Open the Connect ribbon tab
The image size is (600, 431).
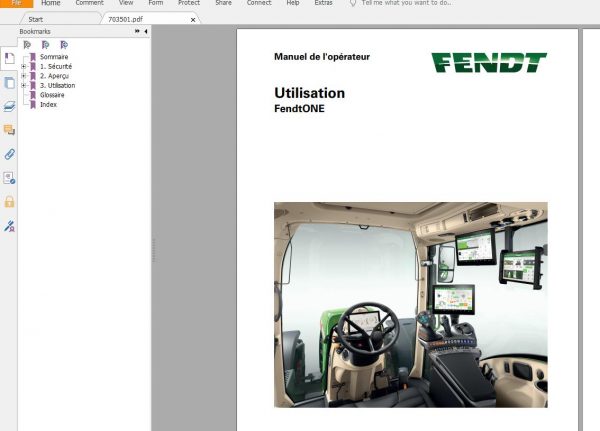pyautogui.click(x=259, y=3)
